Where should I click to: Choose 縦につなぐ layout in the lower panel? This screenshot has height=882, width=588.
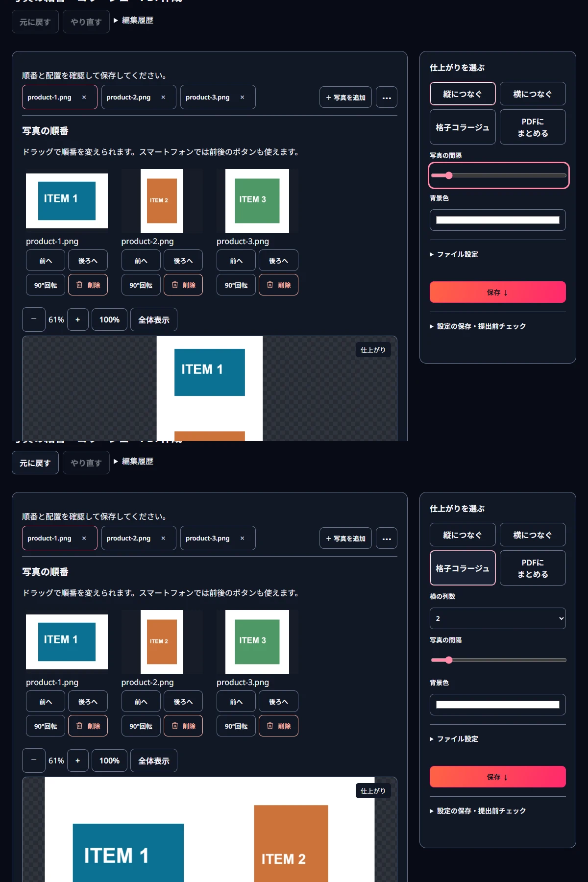click(463, 535)
